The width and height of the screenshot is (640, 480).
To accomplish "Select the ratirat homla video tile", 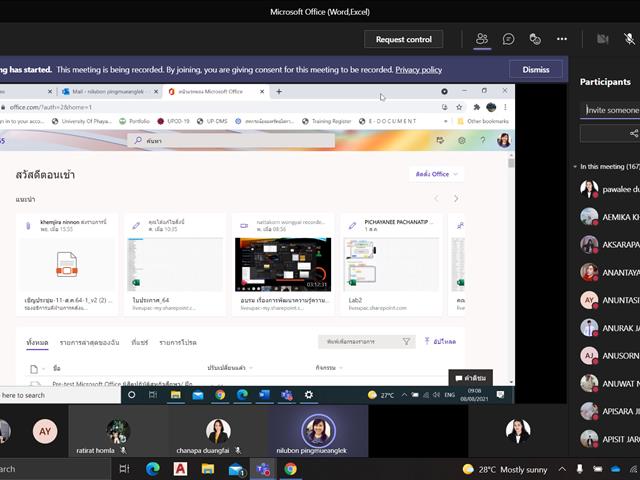I will [118, 431].
